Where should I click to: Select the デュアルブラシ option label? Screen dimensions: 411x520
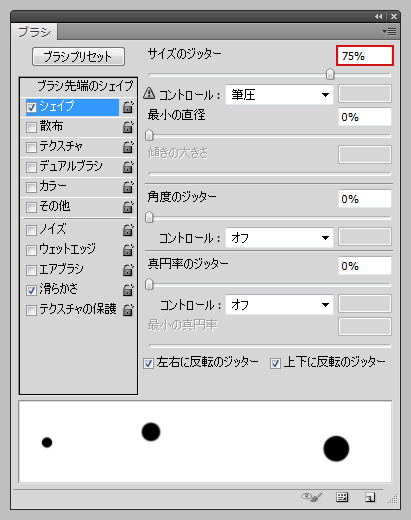coord(71,166)
